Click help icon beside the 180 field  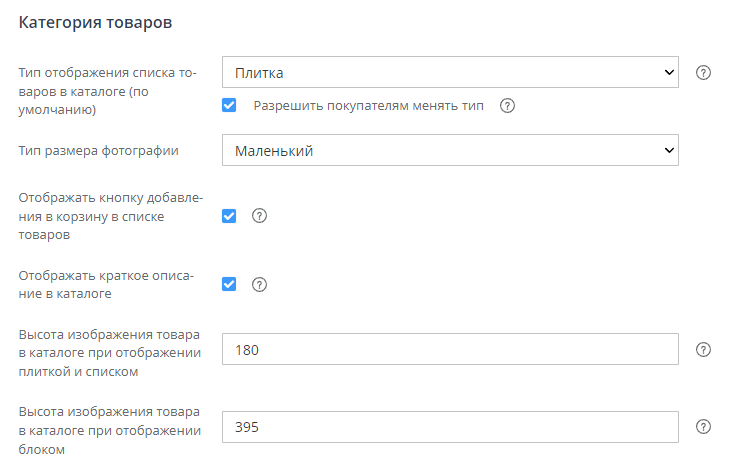[x=703, y=350]
